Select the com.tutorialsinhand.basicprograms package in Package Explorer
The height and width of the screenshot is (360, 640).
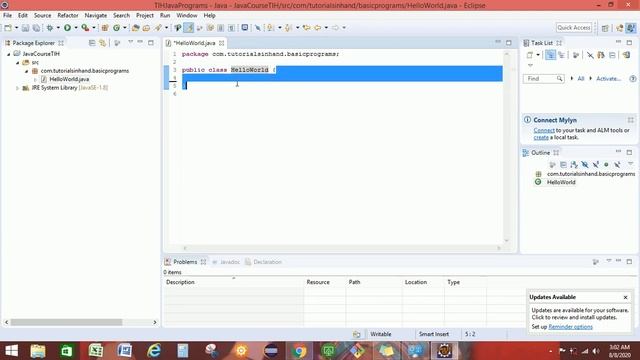pyautogui.click(x=84, y=71)
